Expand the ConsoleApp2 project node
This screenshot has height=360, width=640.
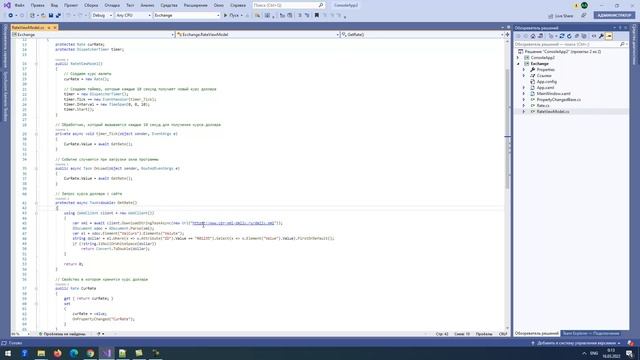tap(518, 58)
